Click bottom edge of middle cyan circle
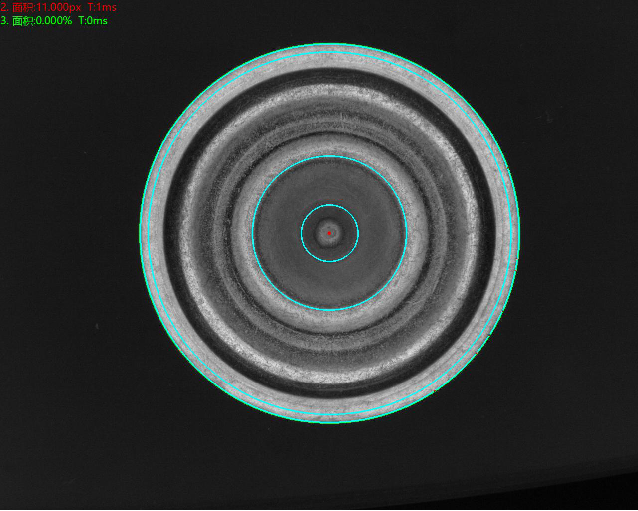The image size is (638, 511). coord(329,310)
